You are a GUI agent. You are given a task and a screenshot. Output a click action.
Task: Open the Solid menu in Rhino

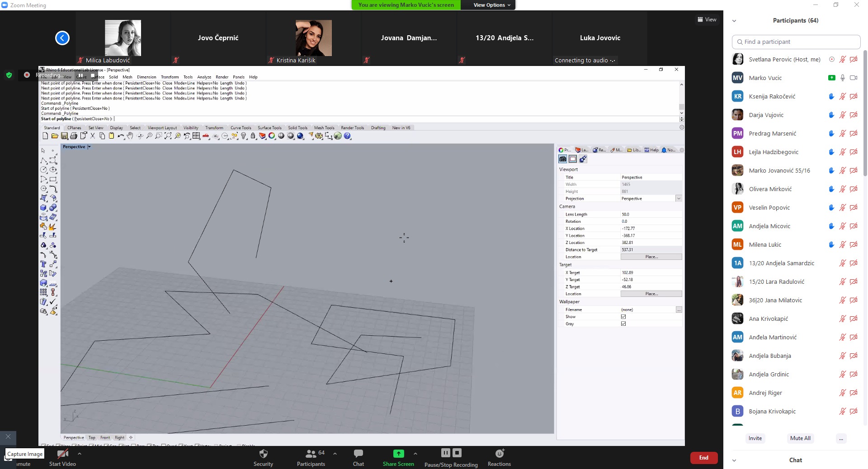coord(113,77)
